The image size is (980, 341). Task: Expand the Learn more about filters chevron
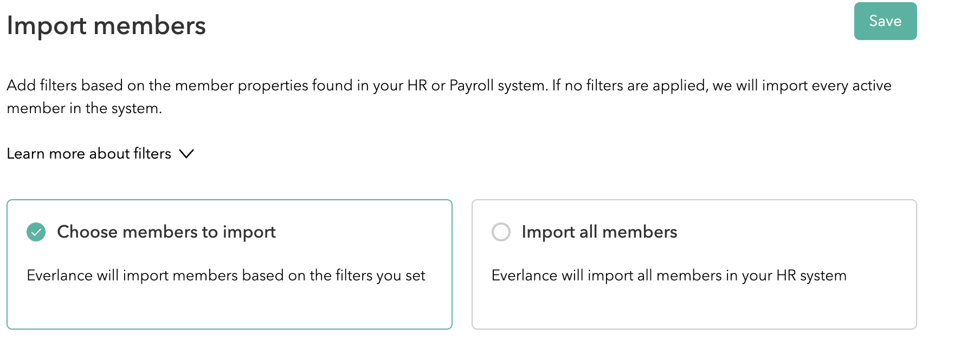pos(186,154)
